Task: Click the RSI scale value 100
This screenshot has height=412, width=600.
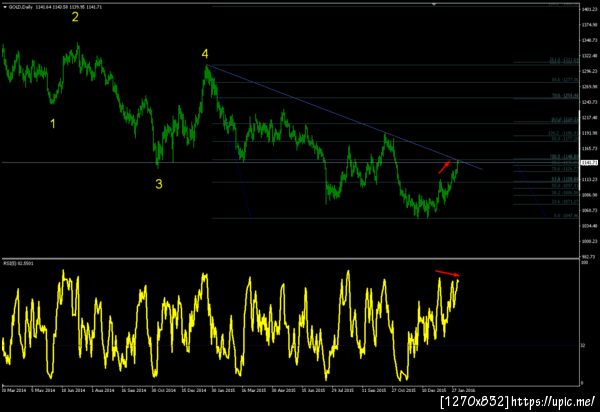Action: [585, 263]
